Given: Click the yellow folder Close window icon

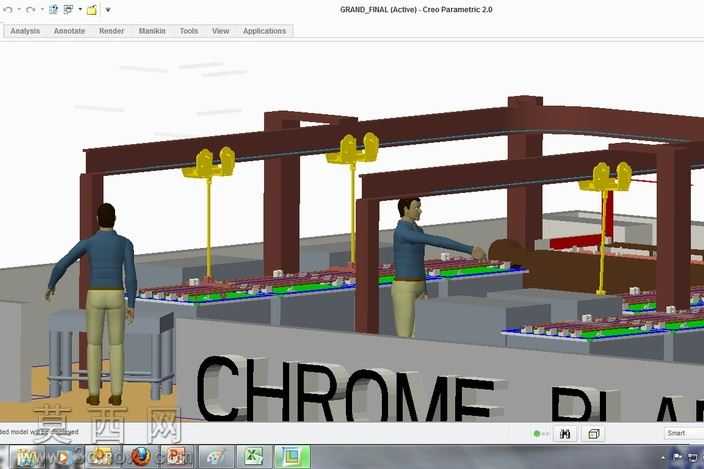Looking at the screenshot, I should [92, 9].
